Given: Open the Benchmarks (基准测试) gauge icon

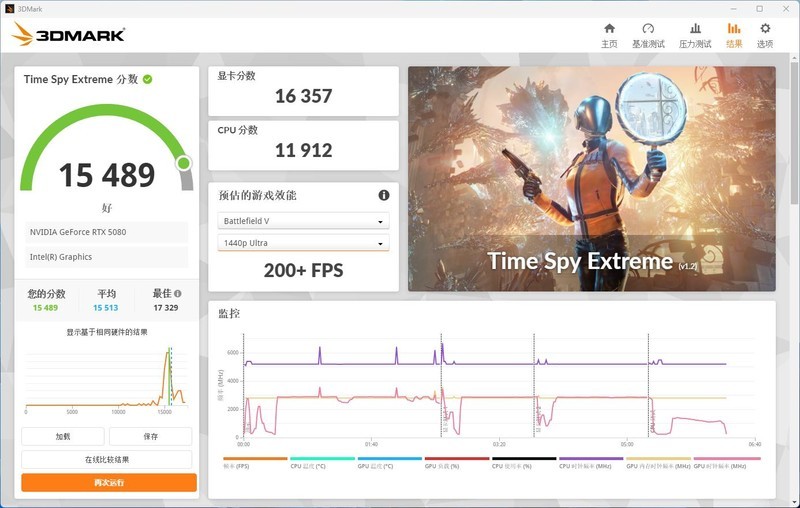Looking at the screenshot, I should [648, 29].
